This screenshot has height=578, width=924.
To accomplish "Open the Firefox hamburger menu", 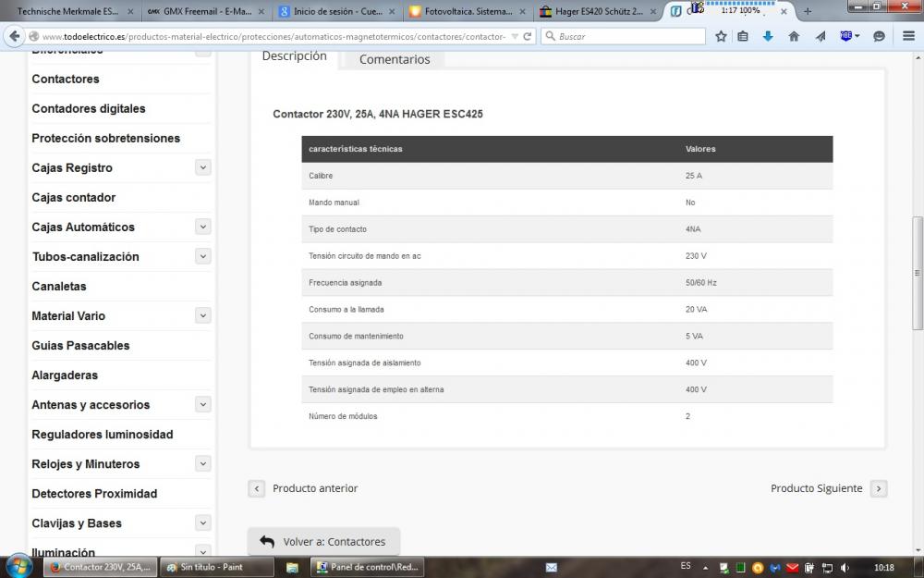I will pos(908,36).
